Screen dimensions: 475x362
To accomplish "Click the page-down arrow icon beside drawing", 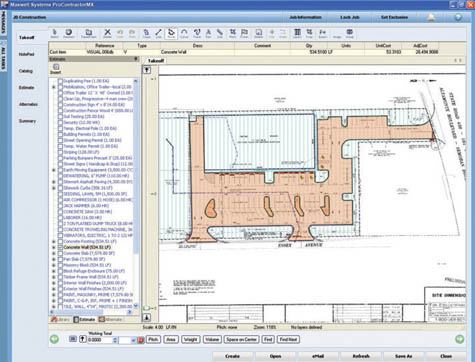I will (x=147, y=317).
